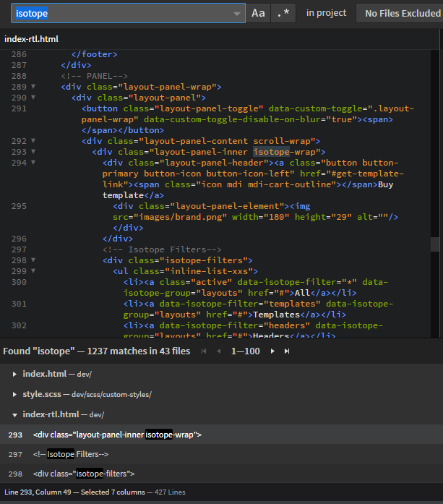
Task: Fold the code block at line 289
Action: tap(33, 87)
